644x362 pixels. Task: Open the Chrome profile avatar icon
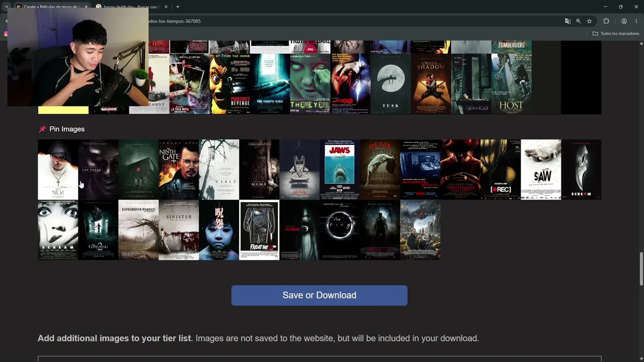click(624, 21)
